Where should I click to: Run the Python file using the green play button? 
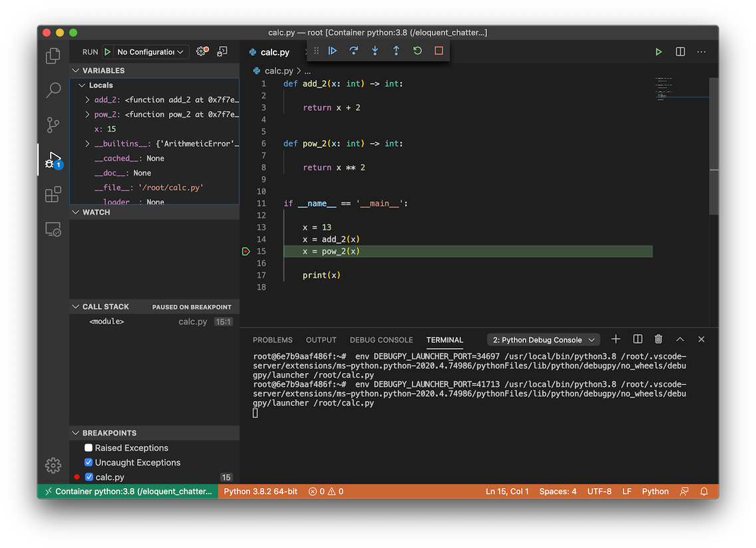tap(658, 51)
